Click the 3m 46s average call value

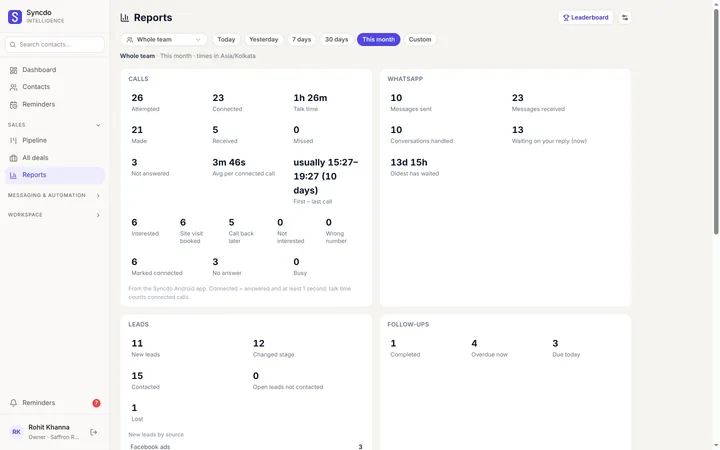tap(229, 162)
